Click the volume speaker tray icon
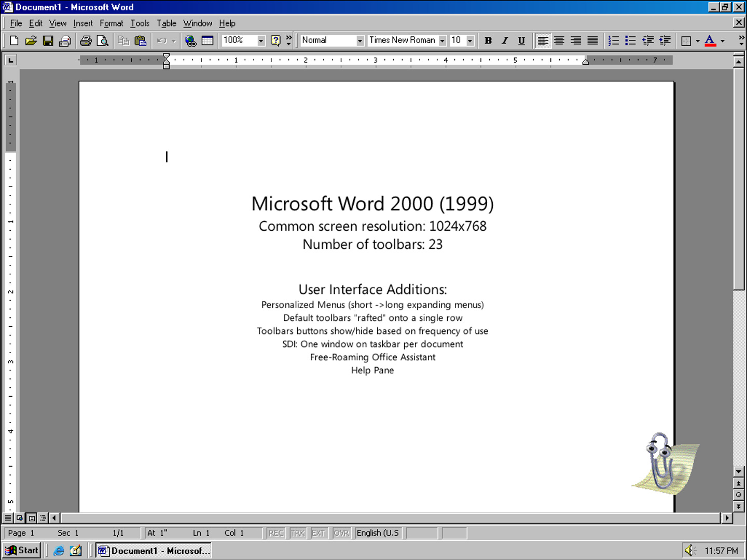 click(x=690, y=551)
